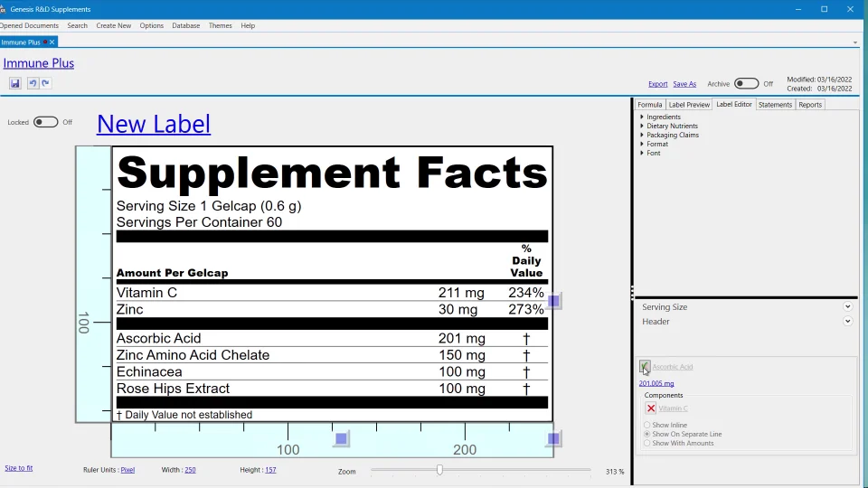This screenshot has width=868, height=488.
Task: Click the Export link
Action: [657, 84]
